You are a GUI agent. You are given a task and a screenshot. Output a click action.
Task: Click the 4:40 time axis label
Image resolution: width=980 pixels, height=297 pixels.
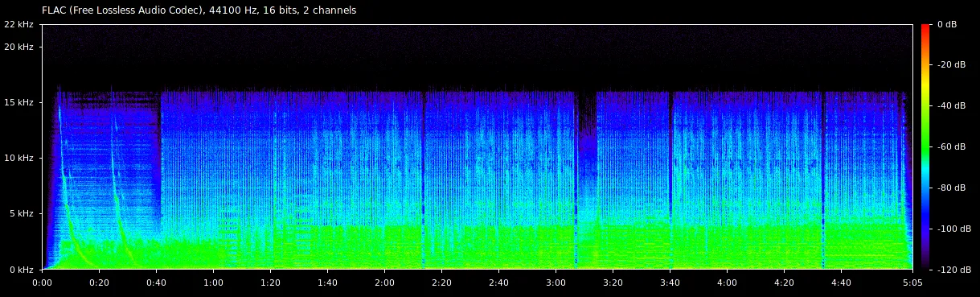pyautogui.click(x=841, y=283)
